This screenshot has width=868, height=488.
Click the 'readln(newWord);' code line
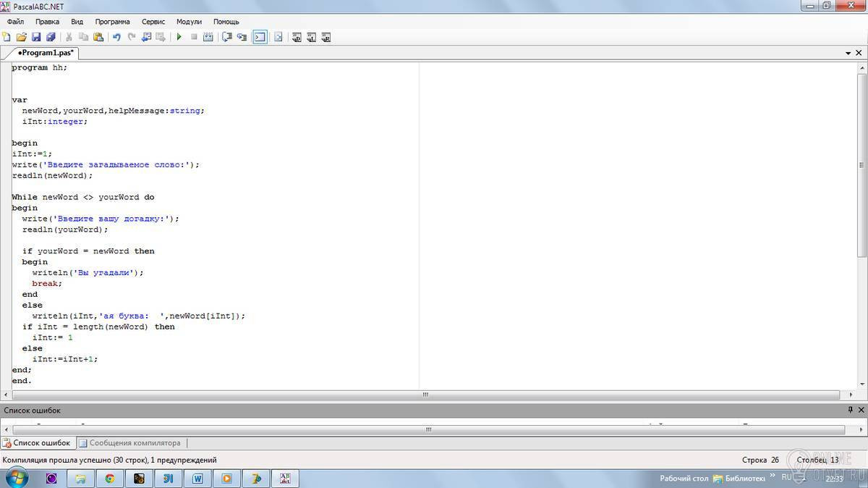(52, 175)
